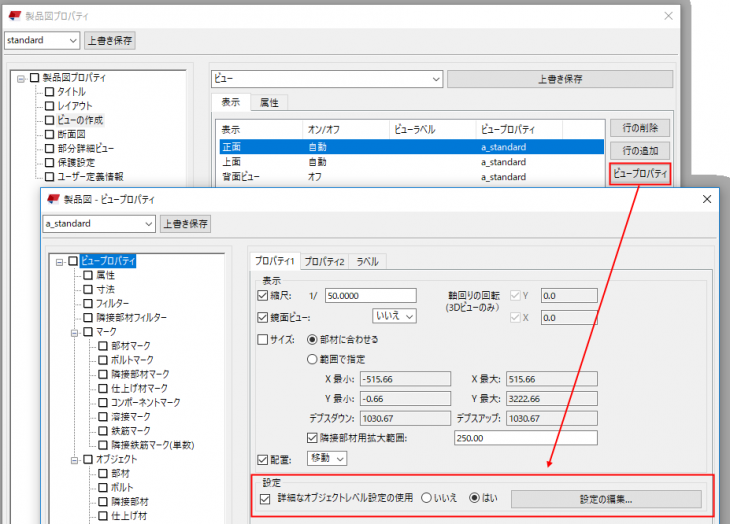This screenshot has width=730, height=524.
Task: Switch to the 表示 tab
Action: tap(230, 102)
